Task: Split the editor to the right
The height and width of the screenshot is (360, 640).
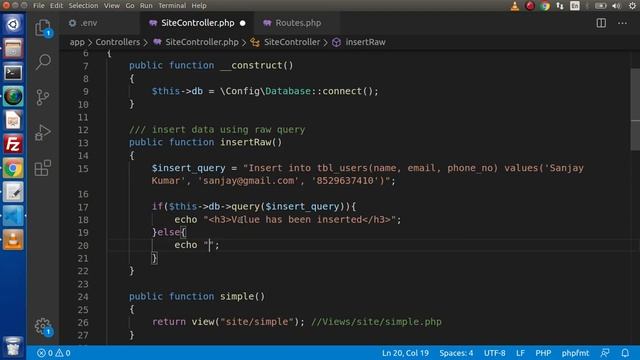Action: pos(601,23)
